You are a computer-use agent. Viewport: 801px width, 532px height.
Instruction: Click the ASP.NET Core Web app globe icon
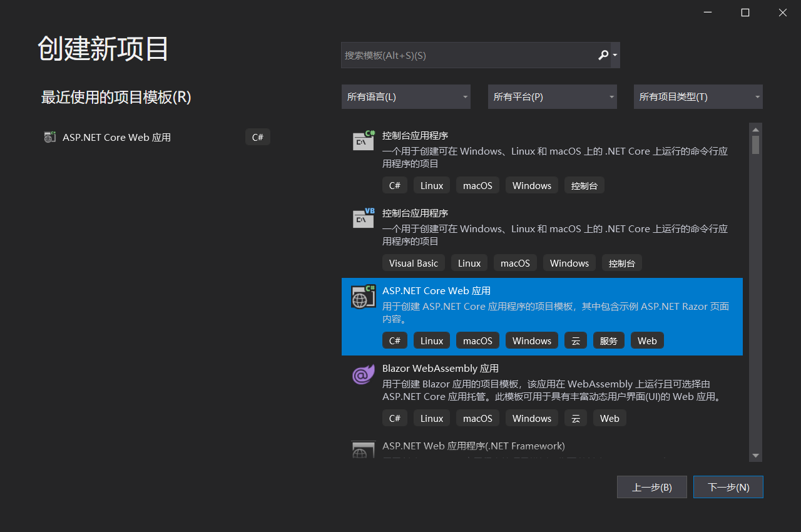[x=363, y=297]
